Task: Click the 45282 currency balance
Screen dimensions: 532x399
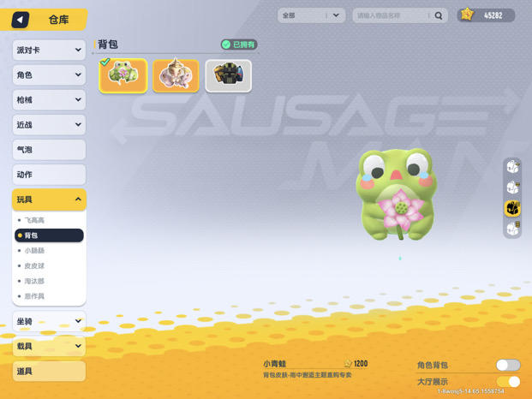Action: click(x=493, y=15)
